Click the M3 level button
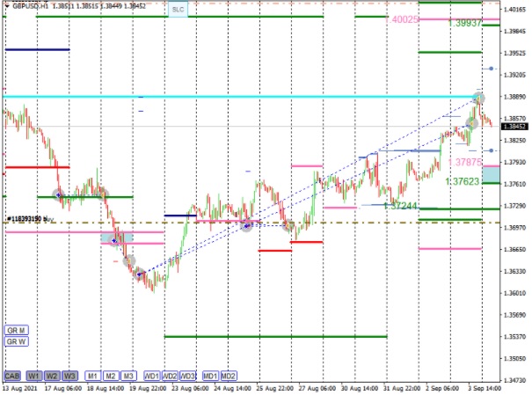The height and width of the screenshot is (395, 532). coord(128,376)
